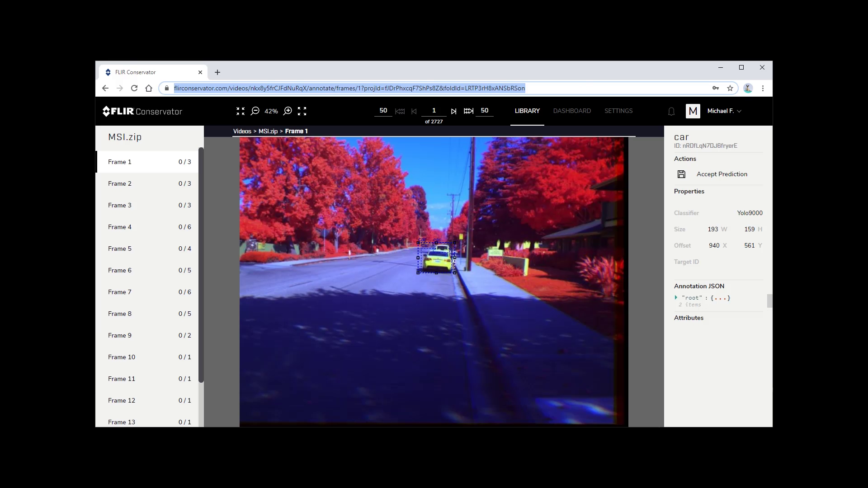Click the FLIR Conservator home logo
The width and height of the screenshot is (868, 488).
[142, 112]
